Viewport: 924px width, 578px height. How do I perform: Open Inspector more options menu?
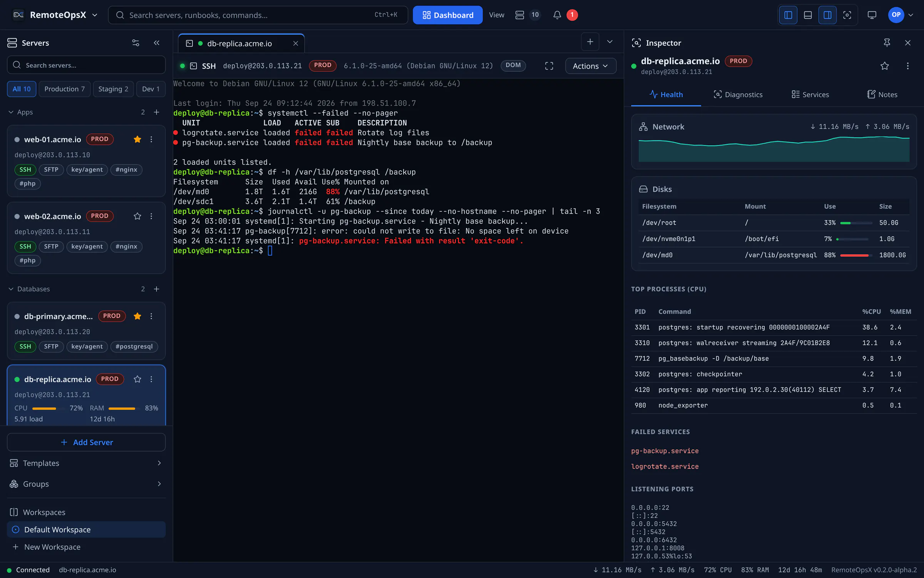click(907, 66)
